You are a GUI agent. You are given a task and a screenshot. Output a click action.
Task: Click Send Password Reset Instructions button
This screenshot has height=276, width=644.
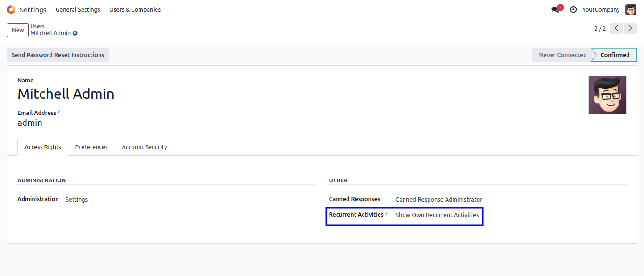pyautogui.click(x=58, y=55)
